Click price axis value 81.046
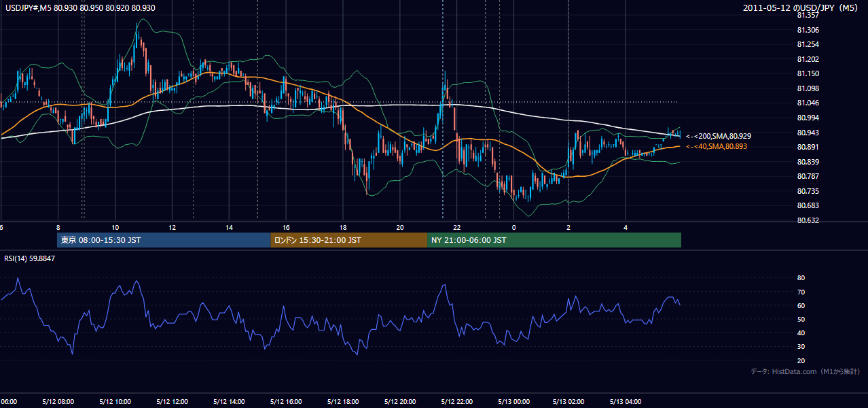868x408 pixels. (x=808, y=103)
